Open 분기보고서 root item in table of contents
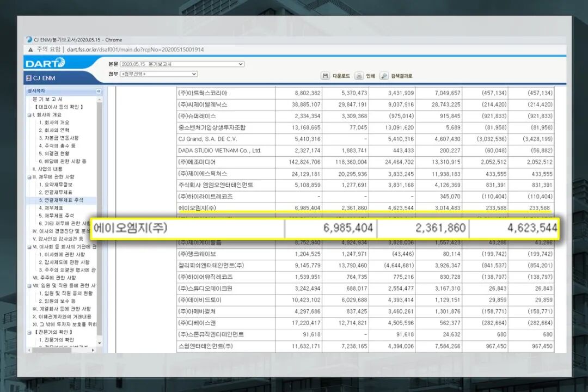588x392 pixels. pyautogui.click(x=47, y=100)
